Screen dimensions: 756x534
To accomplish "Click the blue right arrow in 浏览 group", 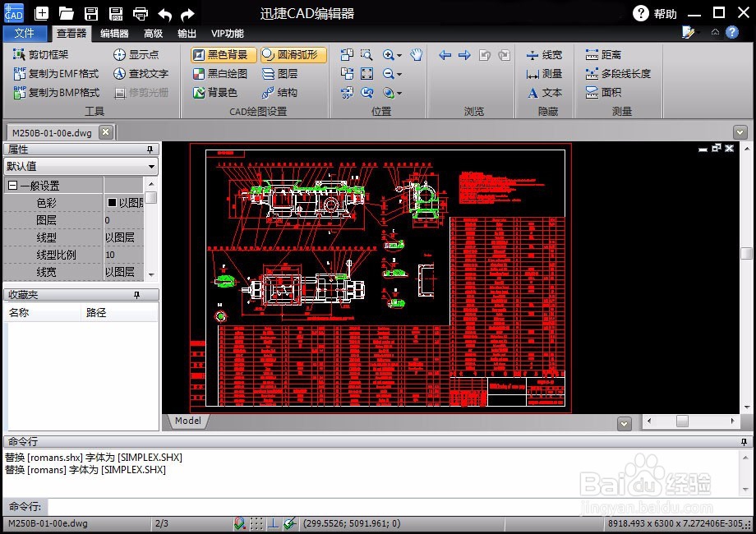I will coord(464,55).
